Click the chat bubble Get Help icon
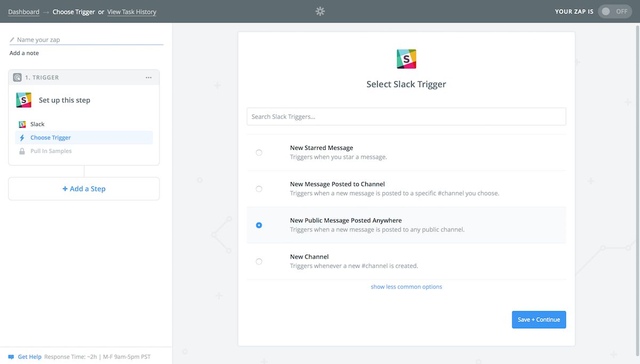The width and height of the screenshot is (640, 364). click(11, 357)
